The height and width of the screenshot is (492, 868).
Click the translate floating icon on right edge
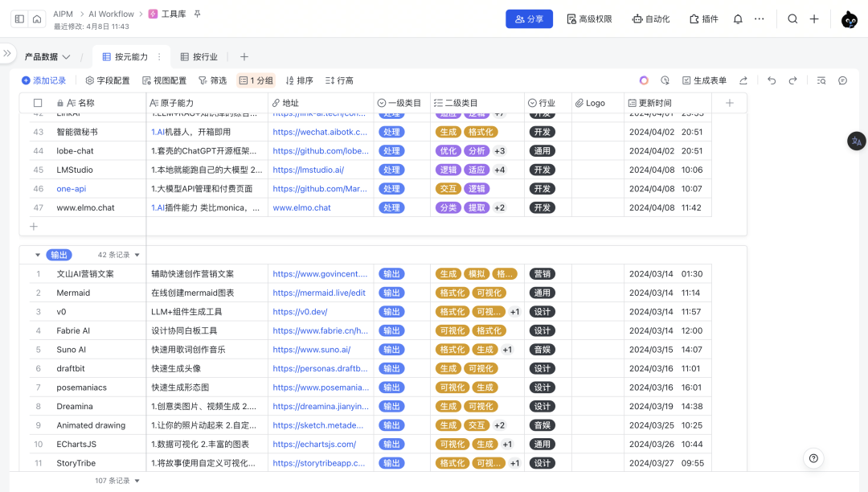click(856, 141)
